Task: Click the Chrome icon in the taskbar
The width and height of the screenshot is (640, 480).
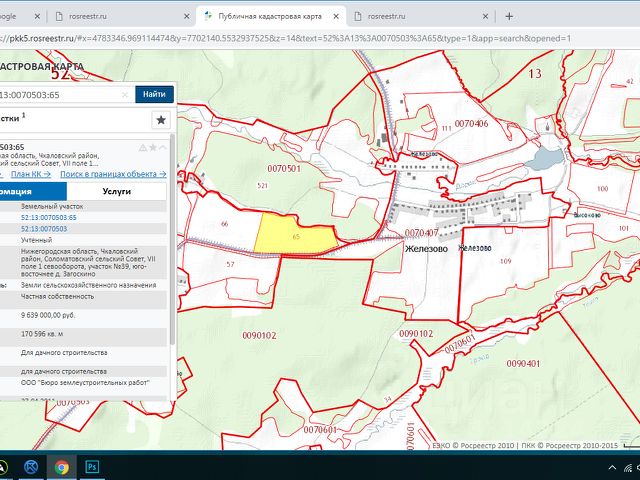Action: (x=62, y=466)
